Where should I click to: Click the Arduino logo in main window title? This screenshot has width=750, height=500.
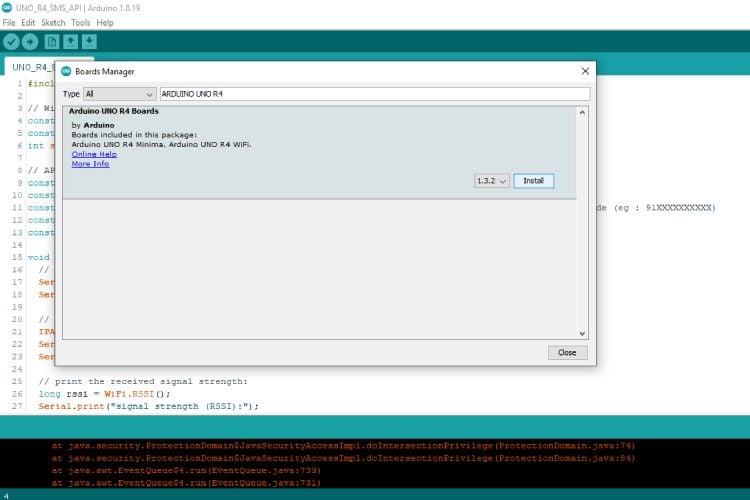7,8
